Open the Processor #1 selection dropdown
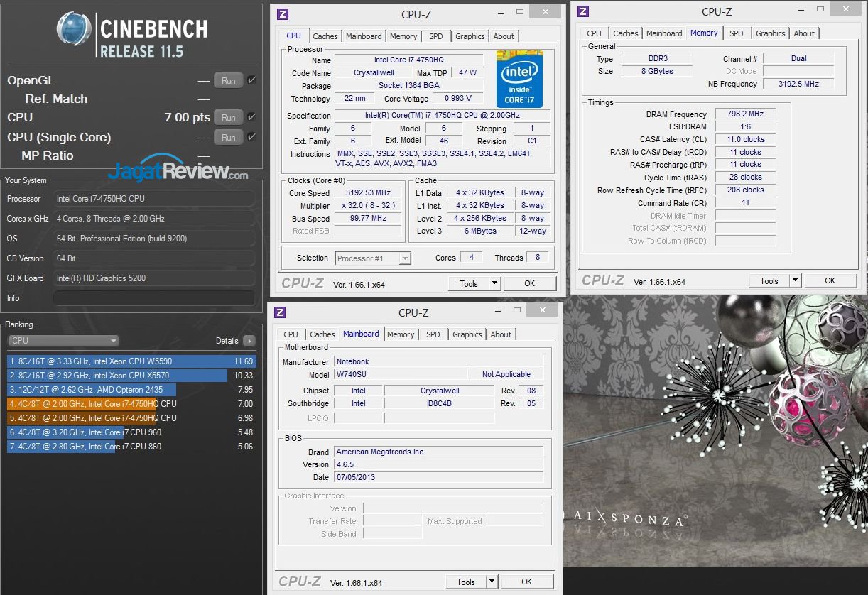This screenshot has width=868, height=595. tap(373, 258)
